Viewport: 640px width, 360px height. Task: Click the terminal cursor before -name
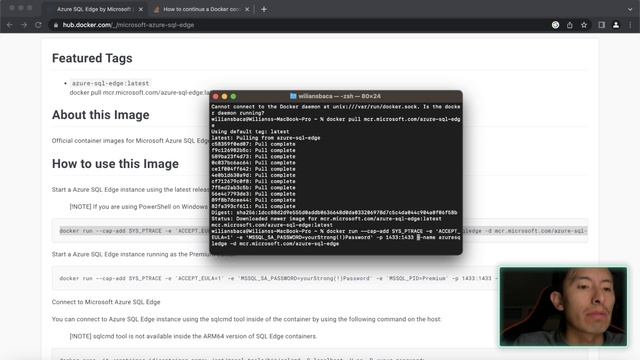pos(418,237)
